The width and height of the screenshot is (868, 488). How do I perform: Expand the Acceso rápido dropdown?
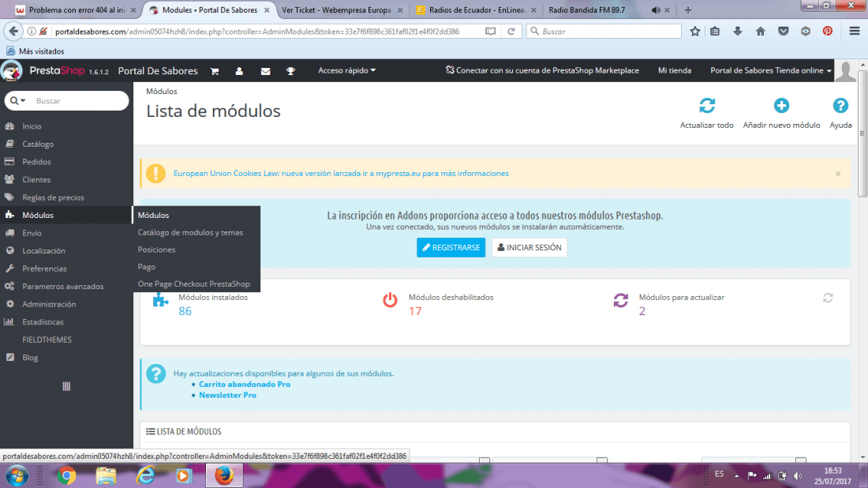[346, 70]
